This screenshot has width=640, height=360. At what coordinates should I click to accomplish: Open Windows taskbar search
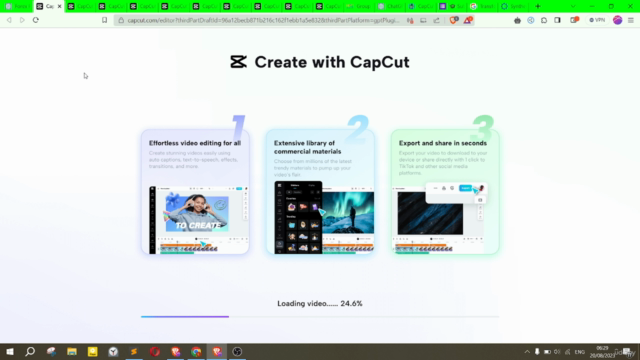tap(30, 351)
